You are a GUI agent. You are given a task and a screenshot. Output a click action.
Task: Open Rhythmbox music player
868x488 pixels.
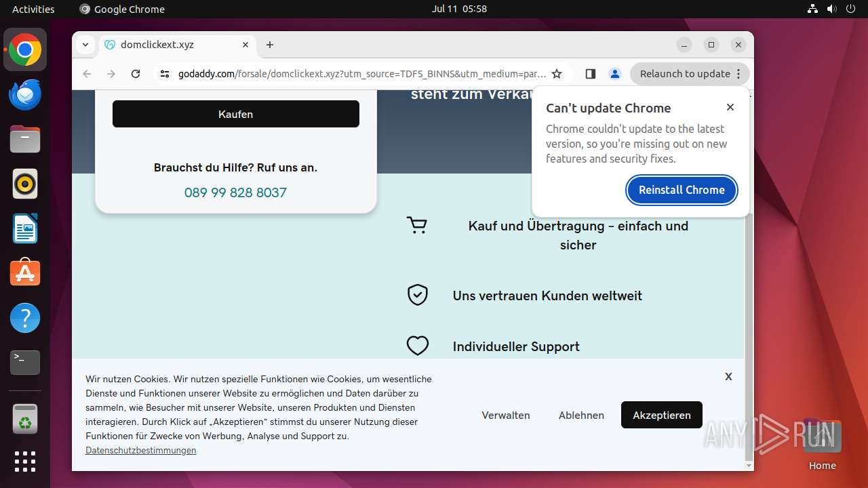[x=25, y=184]
